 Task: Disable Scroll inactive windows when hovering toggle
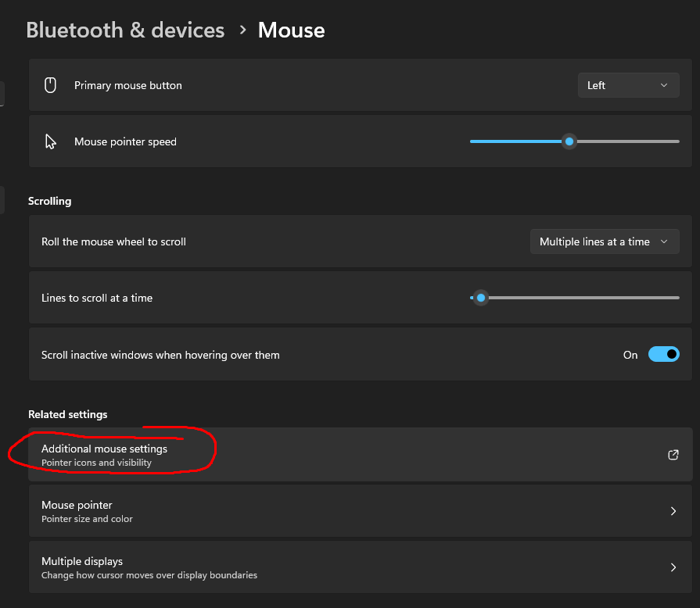coord(663,355)
